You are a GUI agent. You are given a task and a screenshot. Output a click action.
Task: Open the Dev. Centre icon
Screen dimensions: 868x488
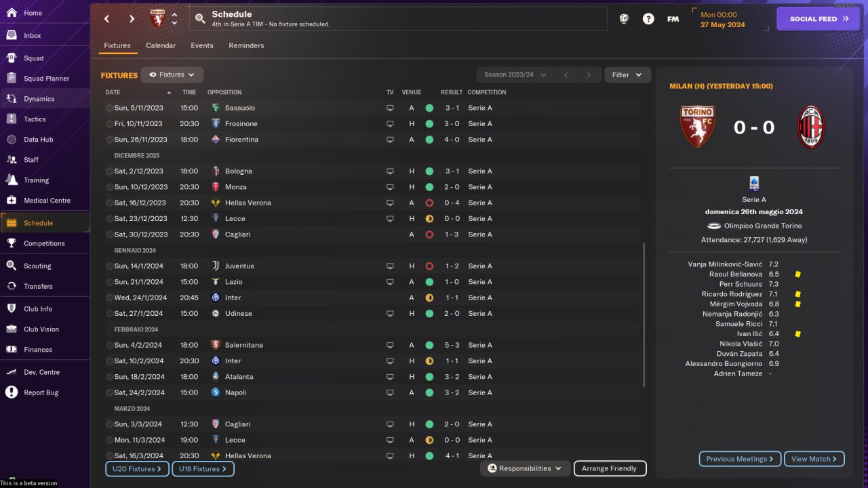(12, 371)
